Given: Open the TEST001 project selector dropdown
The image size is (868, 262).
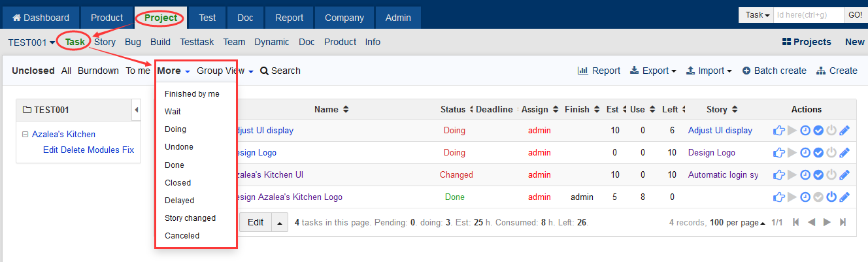Looking at the screenshot, I should coord(31,42).
